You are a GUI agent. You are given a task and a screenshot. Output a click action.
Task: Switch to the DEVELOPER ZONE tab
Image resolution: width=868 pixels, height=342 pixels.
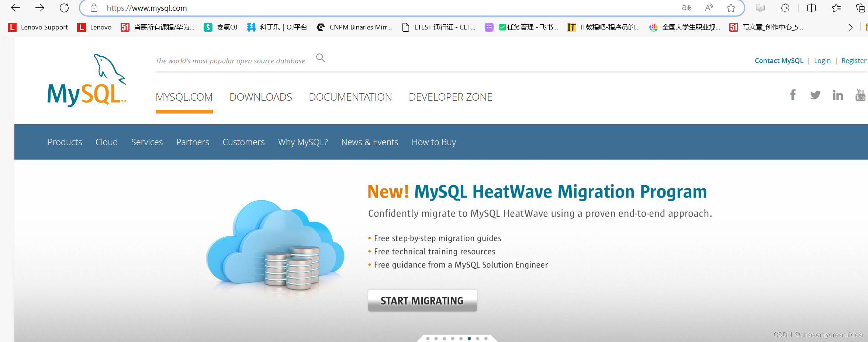[x=450, y=97]
